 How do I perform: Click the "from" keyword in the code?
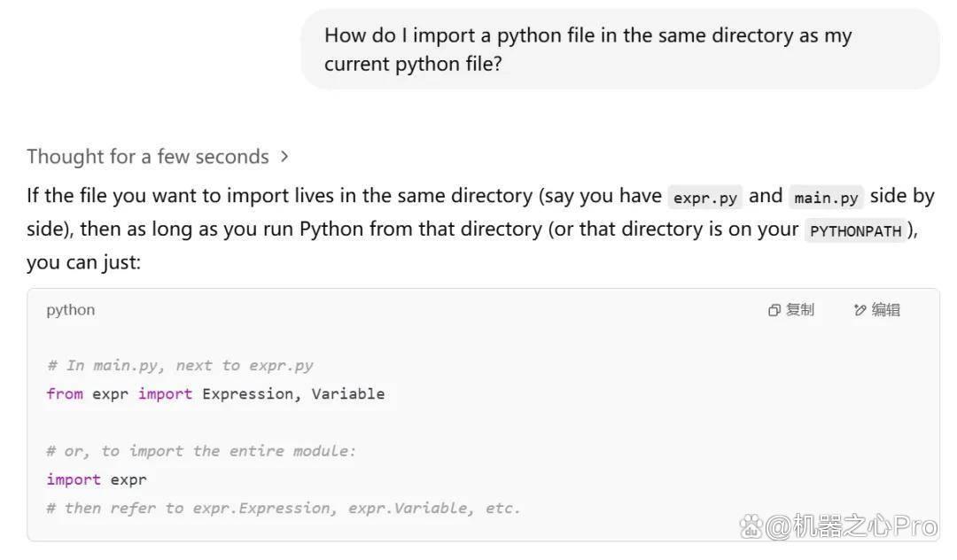(x=65, y=394)
